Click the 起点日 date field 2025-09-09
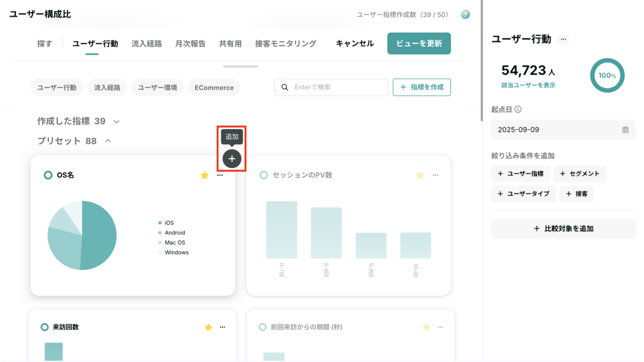Viewport: 644px width, 362px height. pyautogui.click(x=563, y=130)
